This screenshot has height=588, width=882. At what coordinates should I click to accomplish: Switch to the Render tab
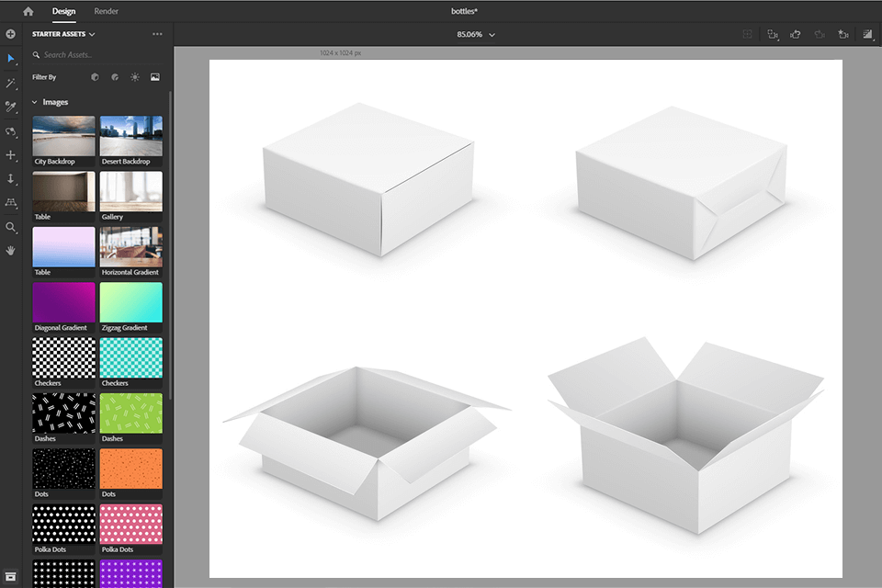click(106, 11)
